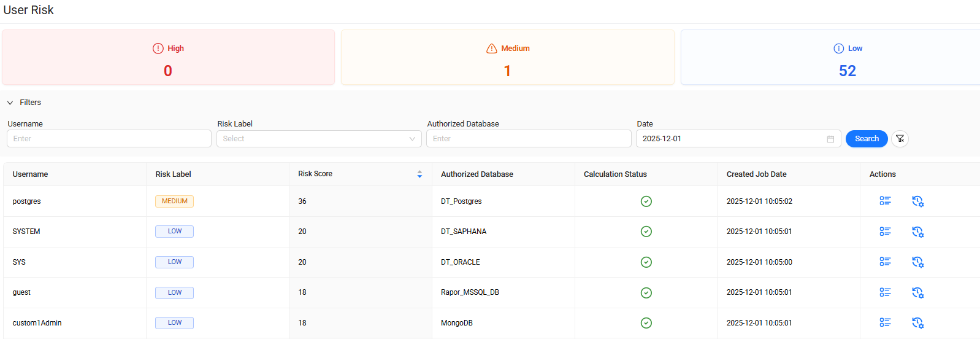Click recalculate history icon for SYSTEM row
980x339 pixels.
pyautogui.click(x=917, y=232)
